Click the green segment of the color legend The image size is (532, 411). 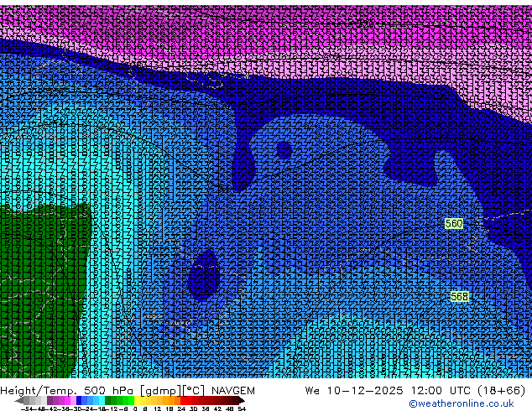[x=119, y=400]
